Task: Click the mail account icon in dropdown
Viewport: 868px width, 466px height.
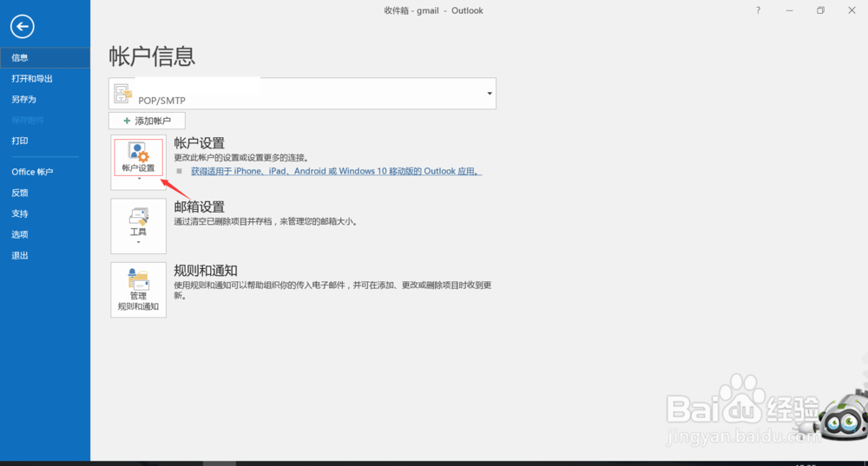Action: pos(122,94)
